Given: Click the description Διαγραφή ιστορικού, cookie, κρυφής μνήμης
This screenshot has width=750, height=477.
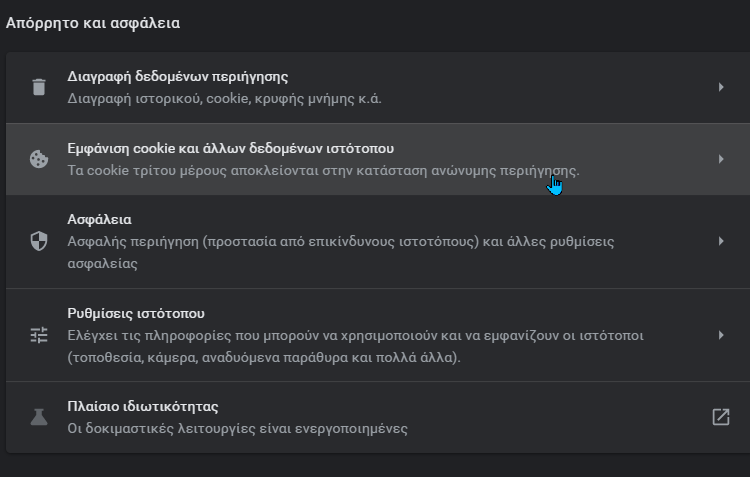Looking at the screenshot, I should (224, 99).
